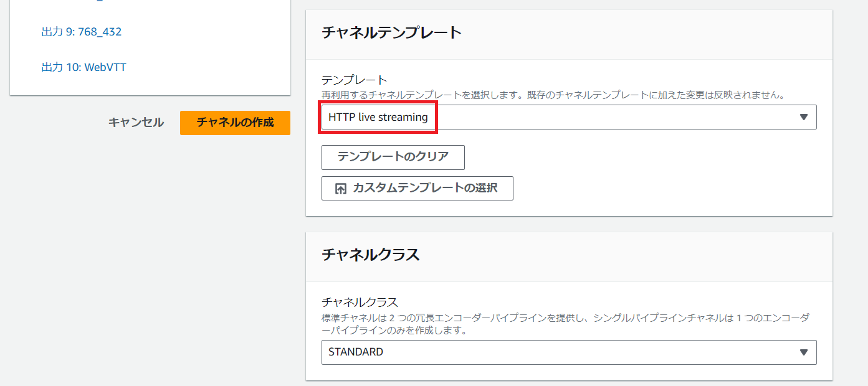
Task: Open output 10: WebVTT link
Action: pyautogui.click(x=84, y=67)
